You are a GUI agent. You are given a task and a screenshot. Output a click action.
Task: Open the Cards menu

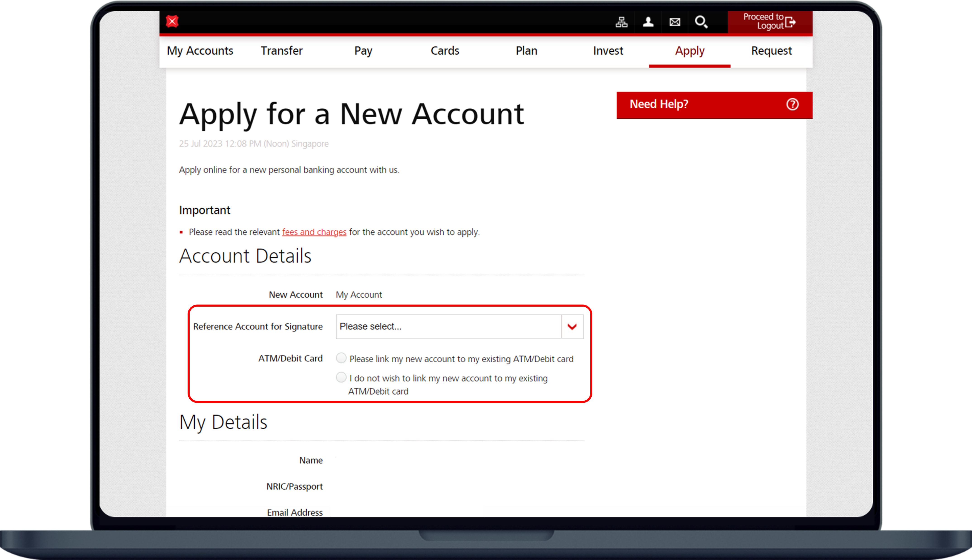tap(445, 51)
